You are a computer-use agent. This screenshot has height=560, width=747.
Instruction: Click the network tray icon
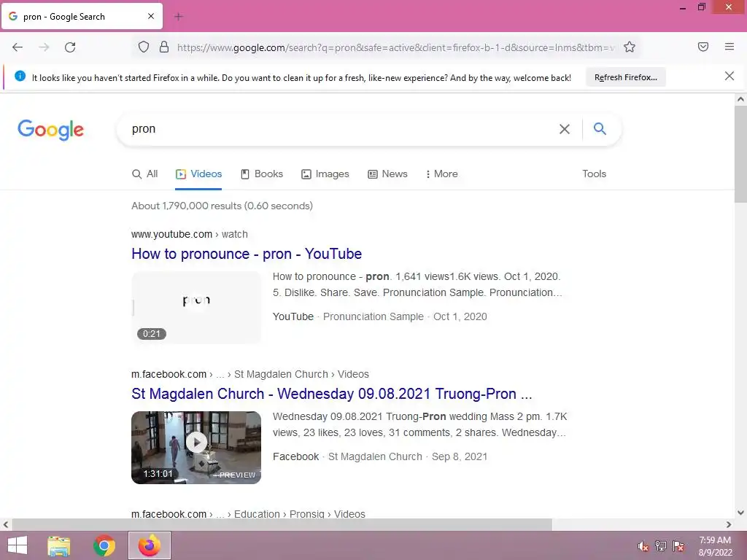660,546
